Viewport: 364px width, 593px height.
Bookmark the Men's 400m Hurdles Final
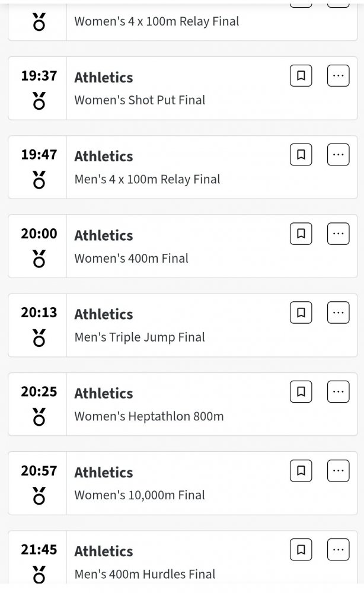(x=301, y=550)
